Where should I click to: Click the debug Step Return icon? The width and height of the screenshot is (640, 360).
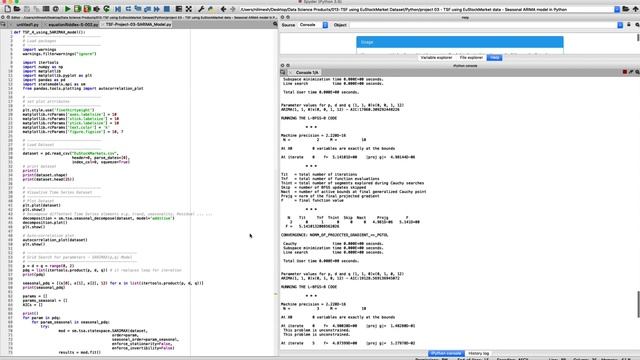pyautogui.click(x=147, y=9)
